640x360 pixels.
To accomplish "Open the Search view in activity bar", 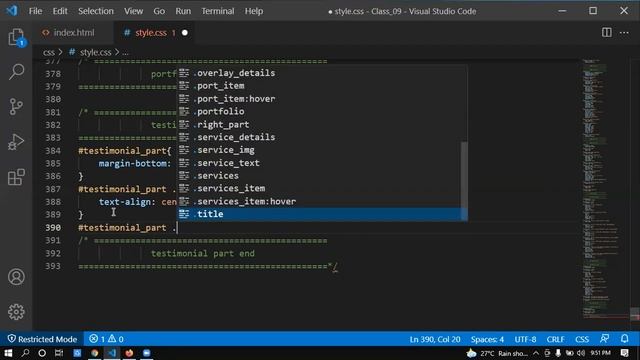I will click(x=16, y=71).
